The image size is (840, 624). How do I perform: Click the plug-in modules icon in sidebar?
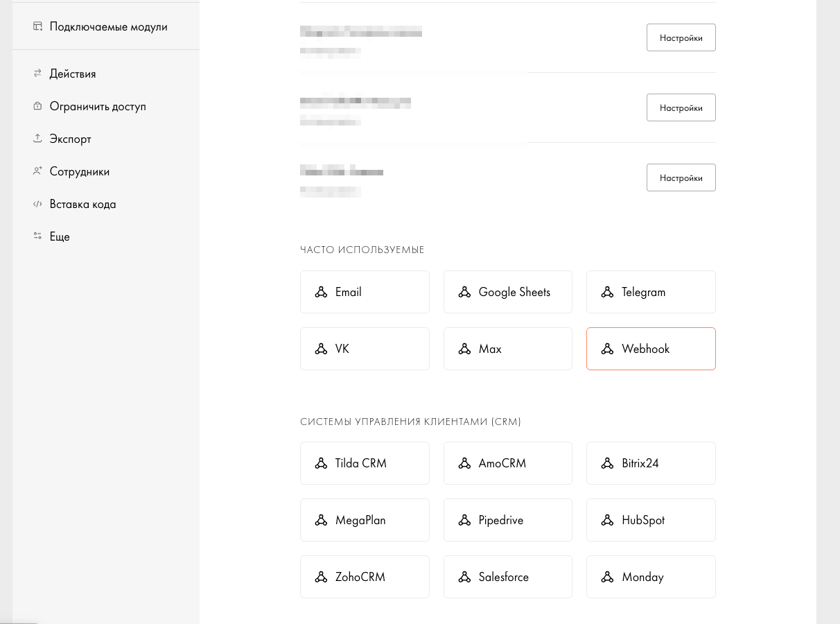pos(37,26)
